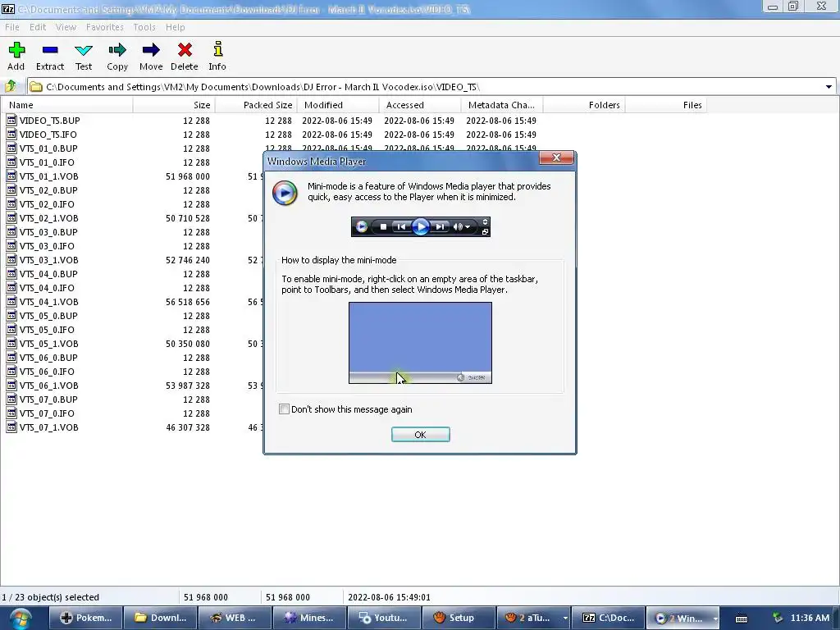Open the View menu
The width and height of the screenshot is (840, 630).
pos(66,27)
